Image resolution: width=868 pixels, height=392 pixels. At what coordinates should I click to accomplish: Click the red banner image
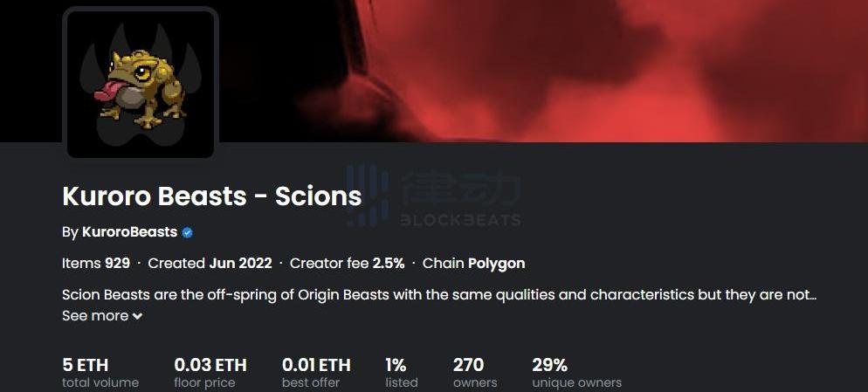[x=568, y=70]
